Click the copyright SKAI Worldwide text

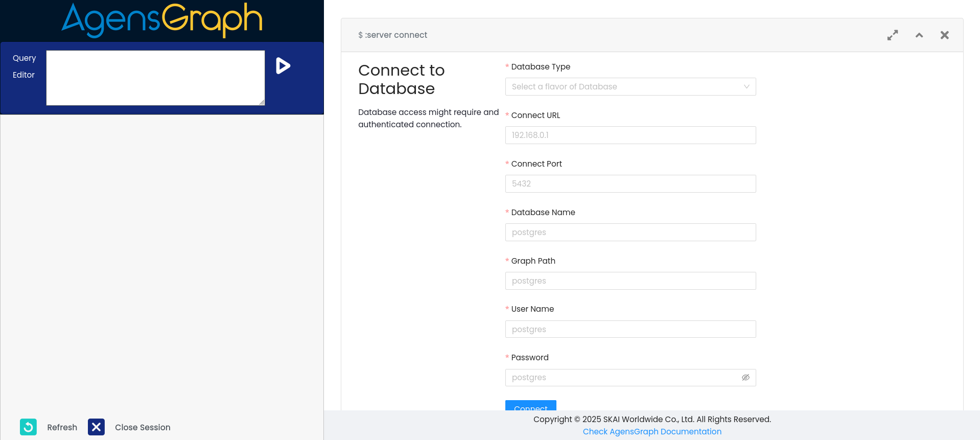coord(652,420)
